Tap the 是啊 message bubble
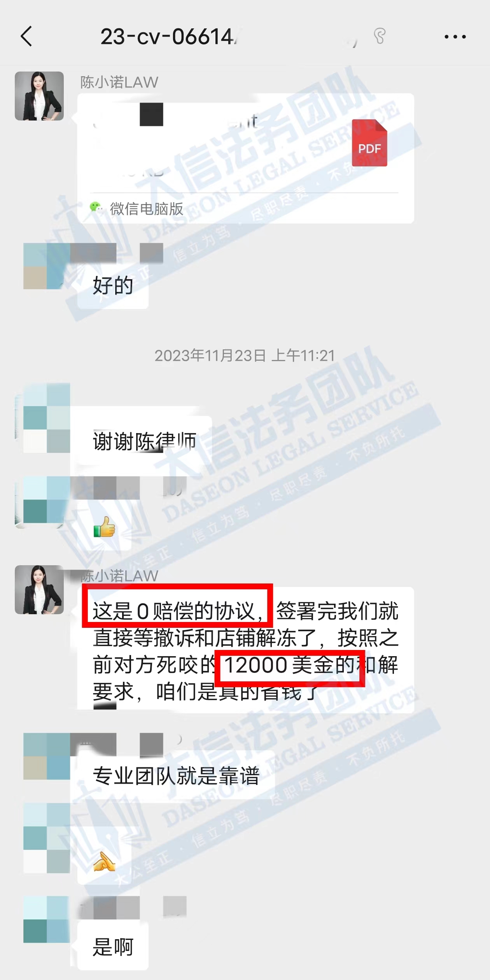 coord(113,947)
